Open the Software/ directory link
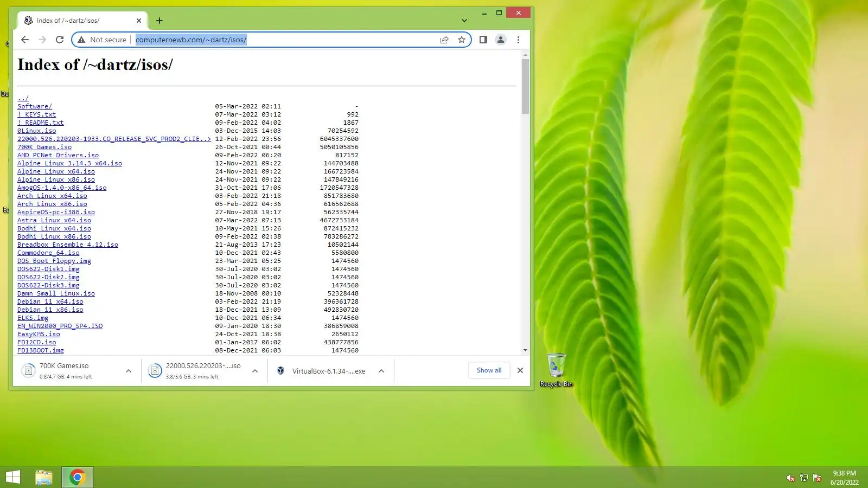The height and width of the screenshot is (488, 868). (x=35, y=106)
